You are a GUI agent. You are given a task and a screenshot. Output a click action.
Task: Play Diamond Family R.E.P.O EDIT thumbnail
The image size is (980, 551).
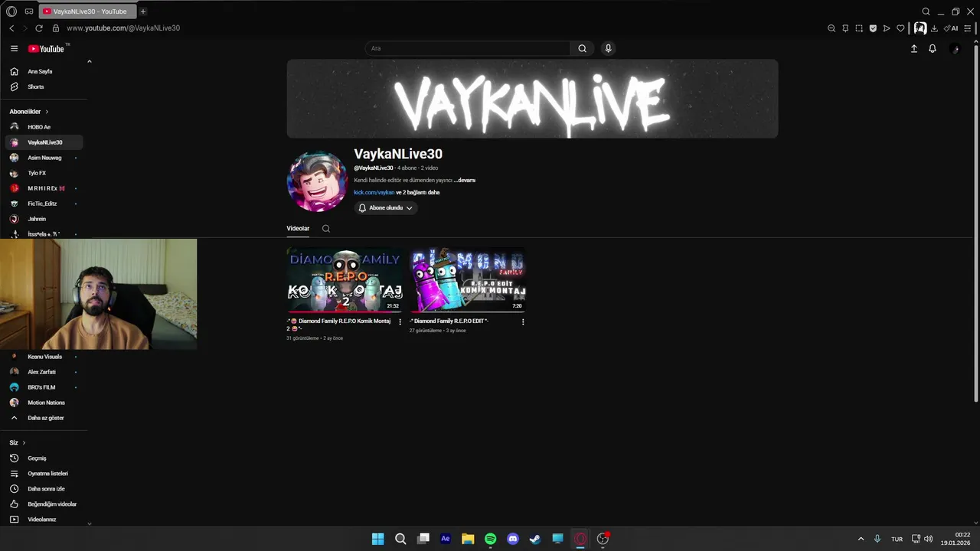(467, 279)
